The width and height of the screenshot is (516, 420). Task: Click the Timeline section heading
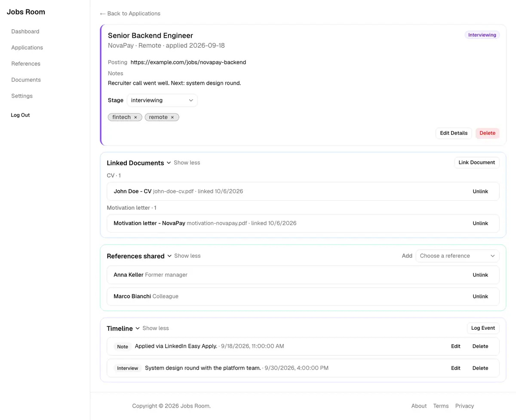point(120,328)
